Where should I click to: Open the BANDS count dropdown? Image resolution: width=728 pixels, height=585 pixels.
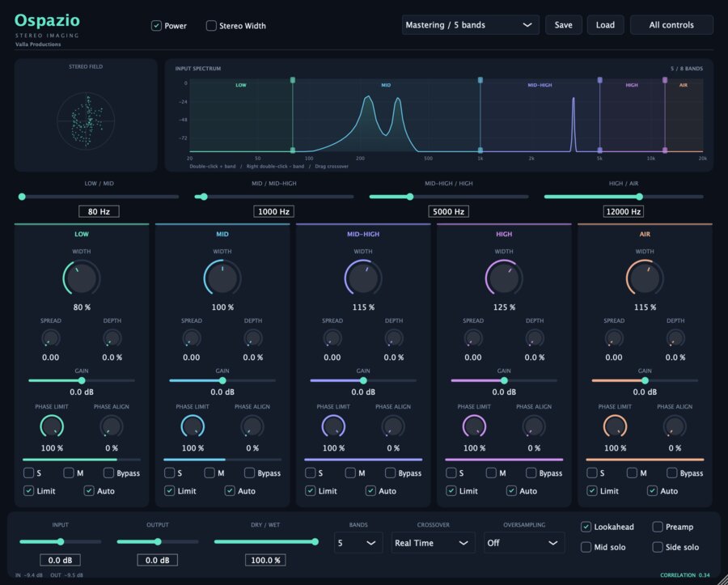(x=358, y=543)
